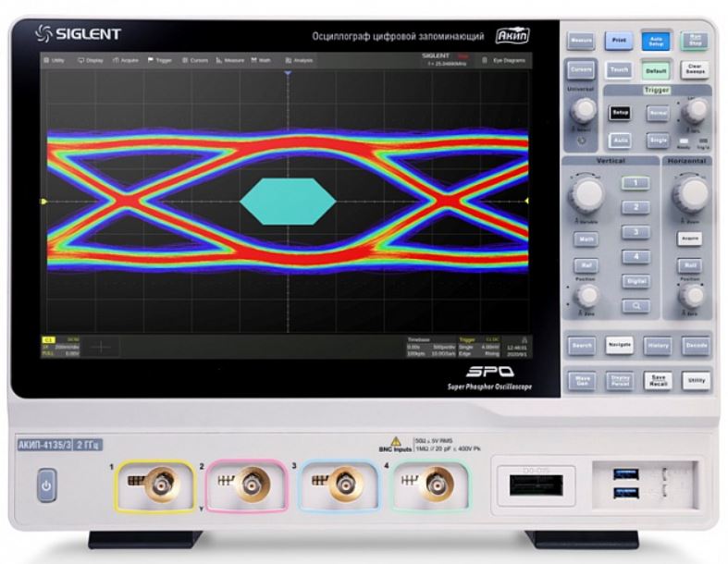This screenshot has width=728, height=564.
Task: Open the Eye Diagram panel icon
Action: click(x=484, y=60)
